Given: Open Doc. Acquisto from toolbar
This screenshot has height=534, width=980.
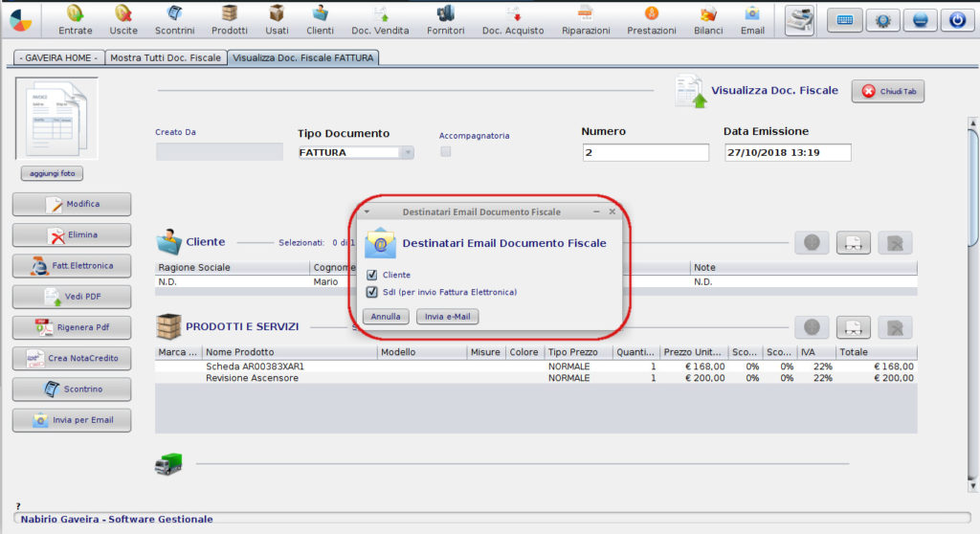Looking at the screenshot, I should click(x=513, y=20).
